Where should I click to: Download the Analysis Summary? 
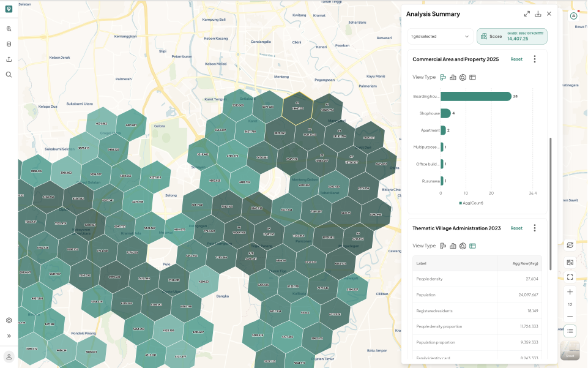tap(538, 14)
